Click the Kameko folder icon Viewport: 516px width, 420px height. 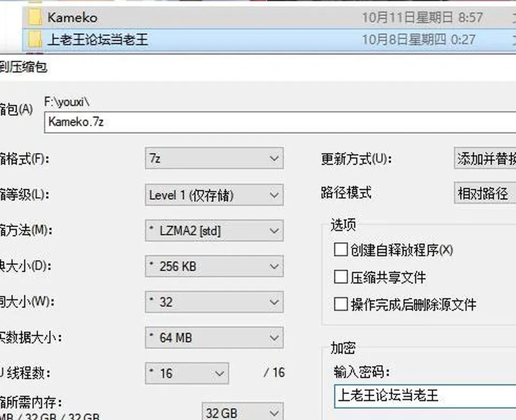click(34, 17)
